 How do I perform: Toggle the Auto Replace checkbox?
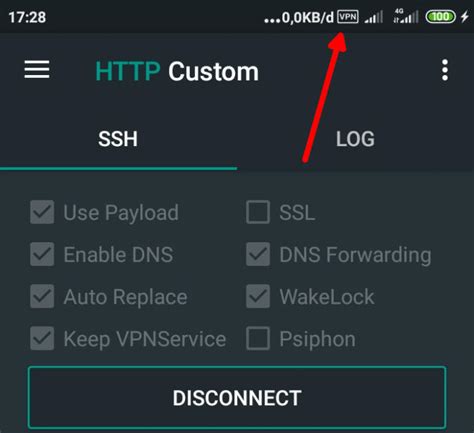[42, 296]
